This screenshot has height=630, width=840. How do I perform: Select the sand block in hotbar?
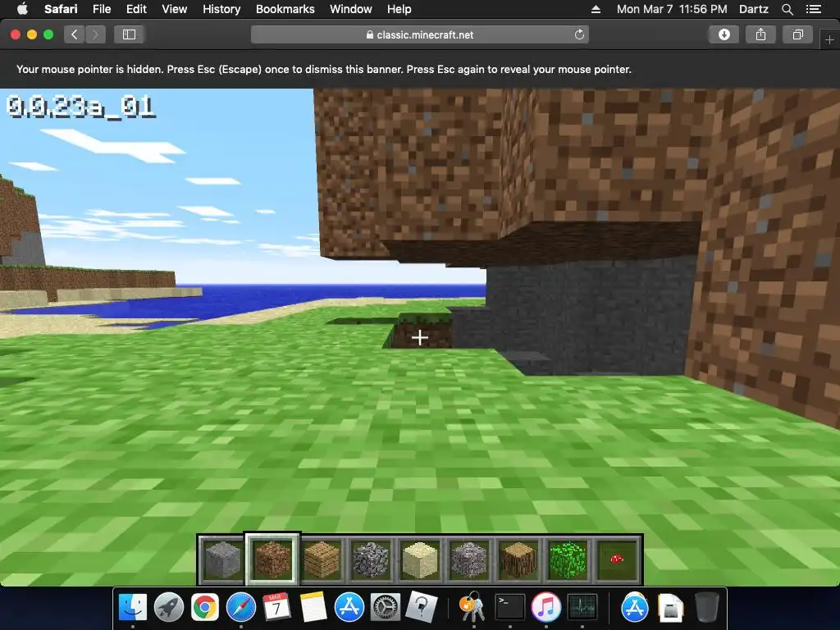(x=420, y=559)
